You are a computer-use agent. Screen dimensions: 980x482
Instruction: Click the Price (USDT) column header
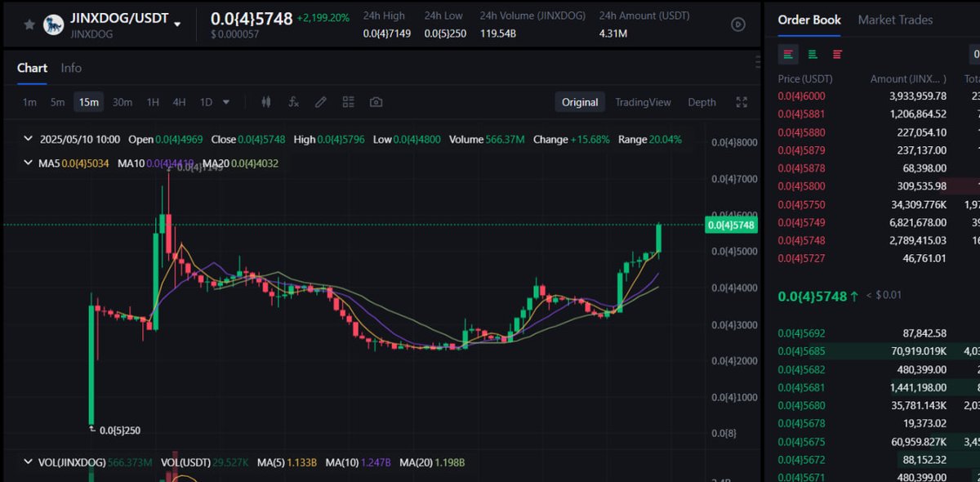[x=804, y=79]
